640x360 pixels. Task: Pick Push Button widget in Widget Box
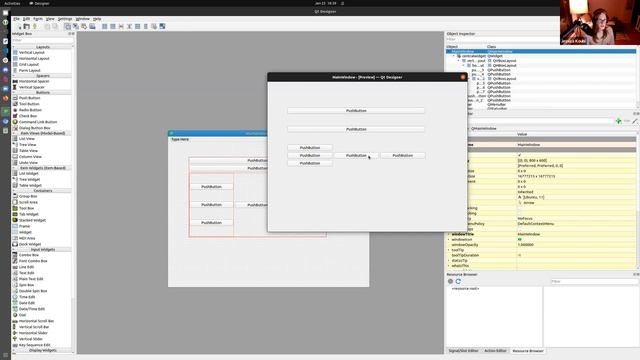point(29,98)
